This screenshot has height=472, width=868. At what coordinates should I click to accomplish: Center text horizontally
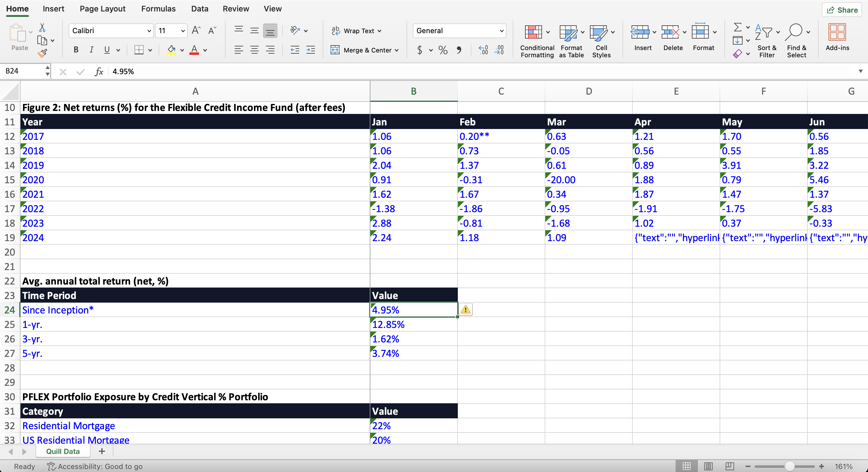(255, 50)
